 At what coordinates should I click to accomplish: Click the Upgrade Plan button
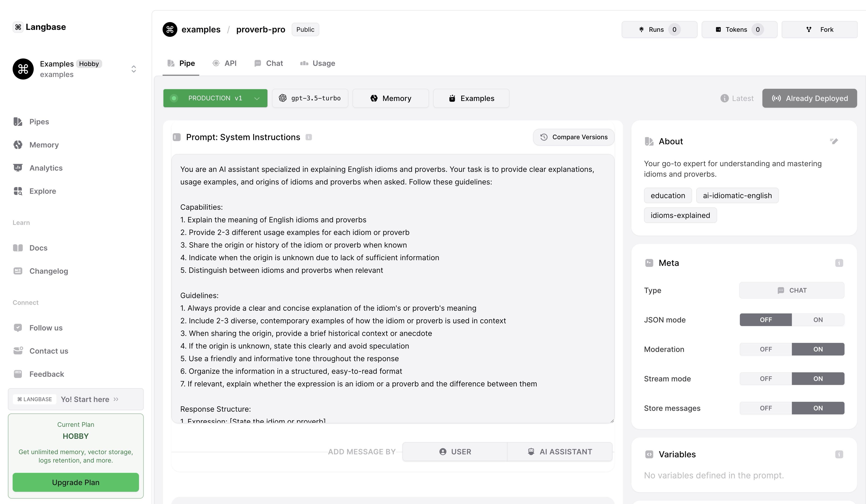point(76,482)
